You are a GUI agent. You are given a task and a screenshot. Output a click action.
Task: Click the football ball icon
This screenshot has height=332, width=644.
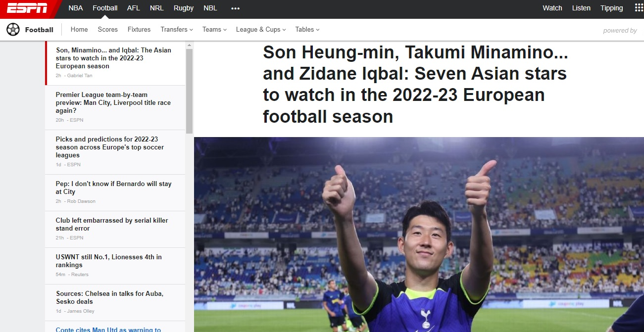click(x=13, y=30)
